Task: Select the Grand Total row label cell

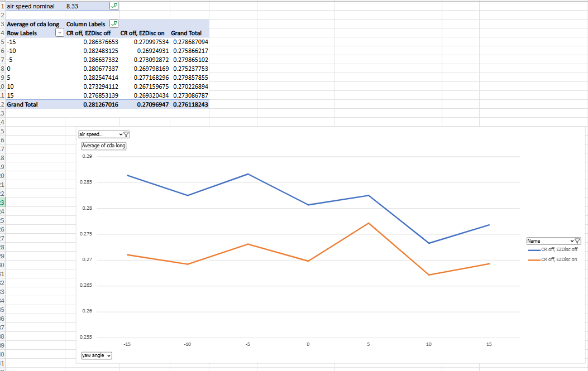Action: (x=22, y=104)
